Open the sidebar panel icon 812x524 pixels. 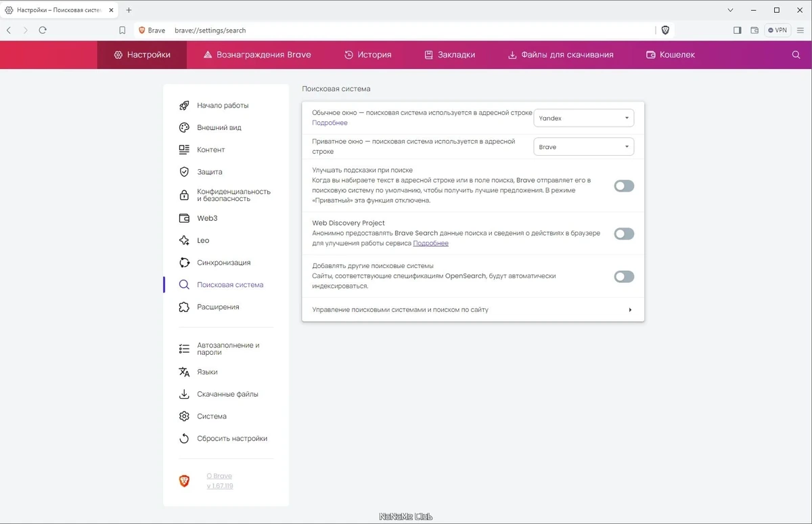pyautogui.click(x=738, y=30)
